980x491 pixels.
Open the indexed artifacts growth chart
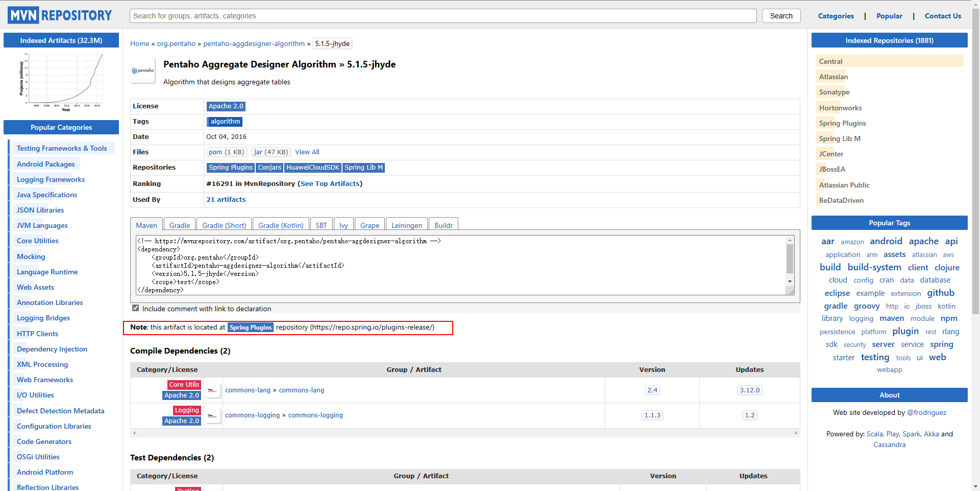coord(61,82)
